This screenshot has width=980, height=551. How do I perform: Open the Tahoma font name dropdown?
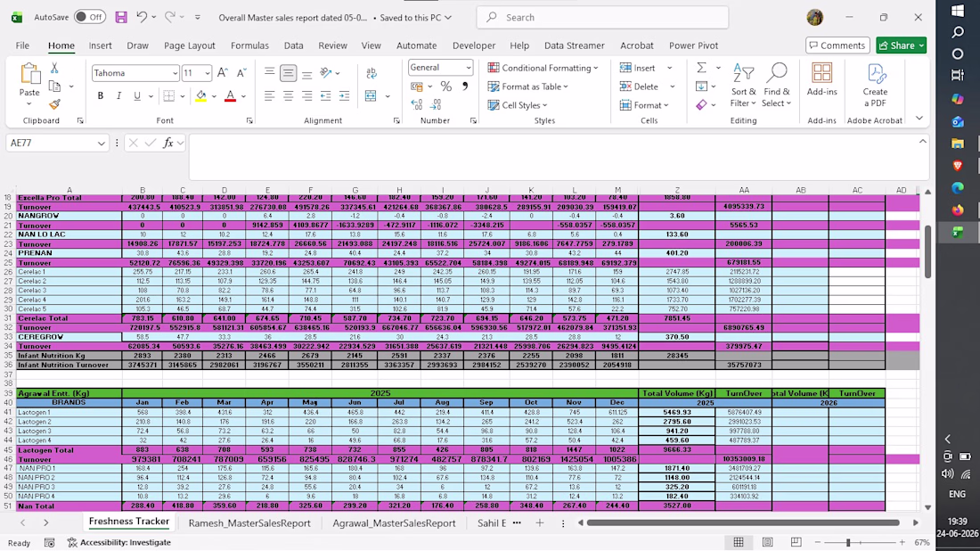click(x=175, y=73)
